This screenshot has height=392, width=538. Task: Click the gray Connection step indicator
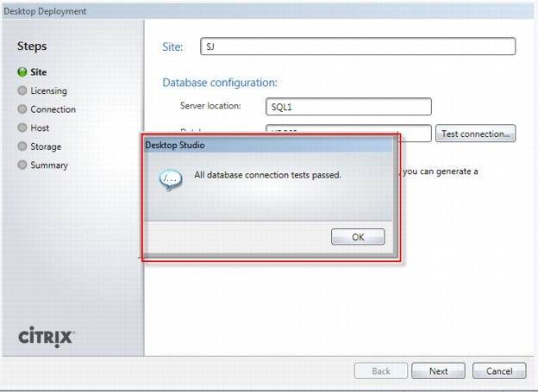(22, 109)
